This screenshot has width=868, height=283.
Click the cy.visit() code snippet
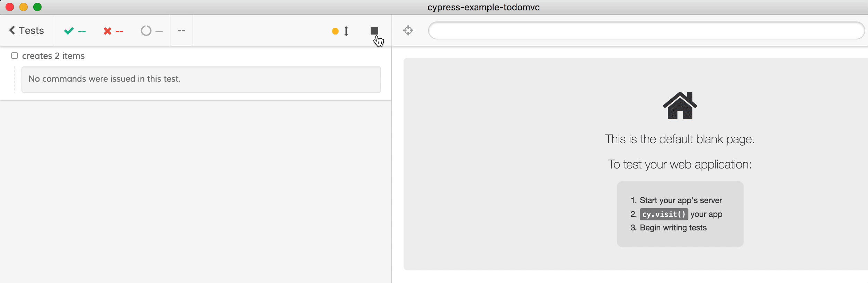[x=663, y=214]
